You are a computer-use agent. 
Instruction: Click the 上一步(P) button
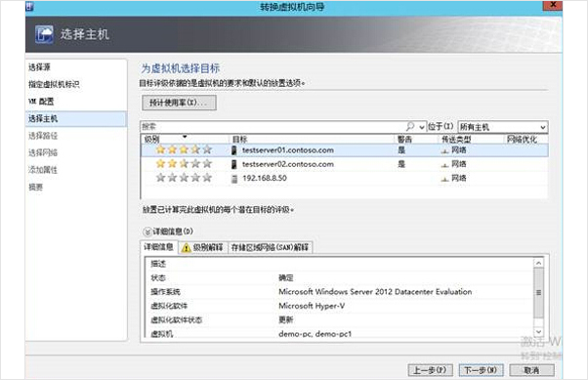pos(430,370)
